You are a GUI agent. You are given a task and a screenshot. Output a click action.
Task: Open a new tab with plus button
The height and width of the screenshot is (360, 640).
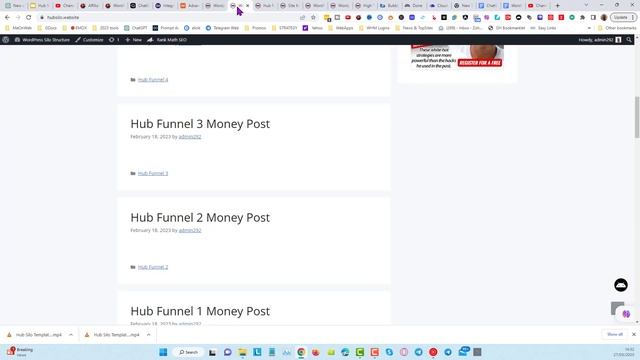(x=558, y=6)
